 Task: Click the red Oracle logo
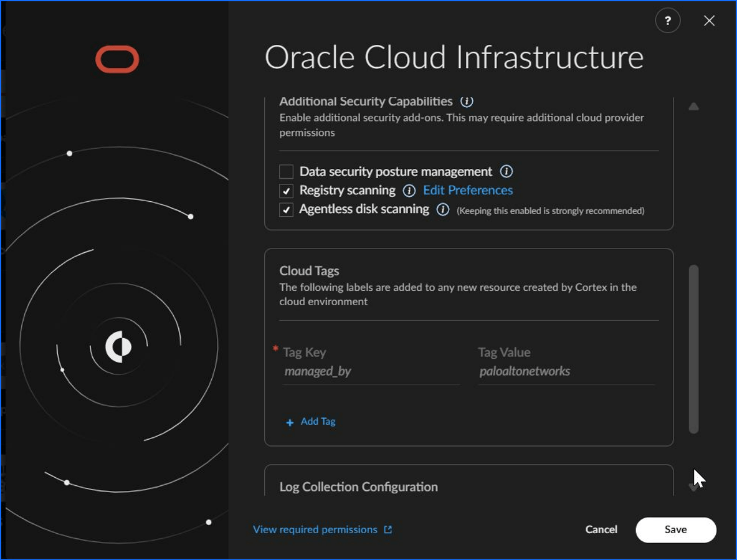coord(117,59)
